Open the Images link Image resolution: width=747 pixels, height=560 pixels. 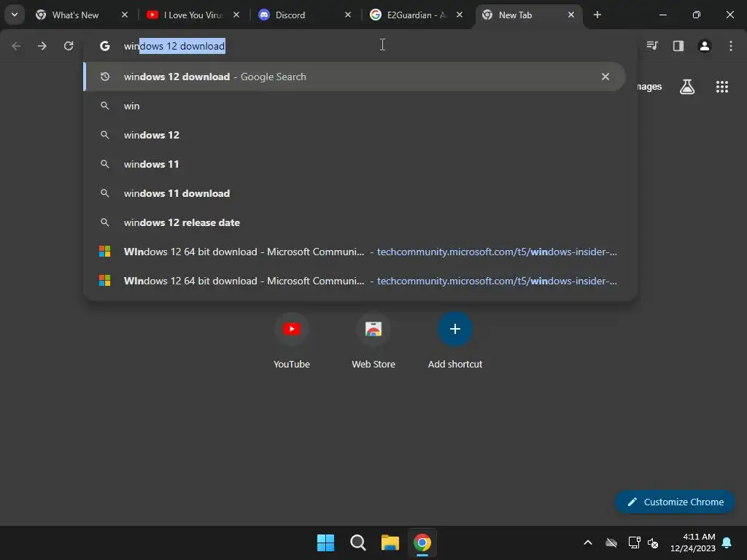649,87
